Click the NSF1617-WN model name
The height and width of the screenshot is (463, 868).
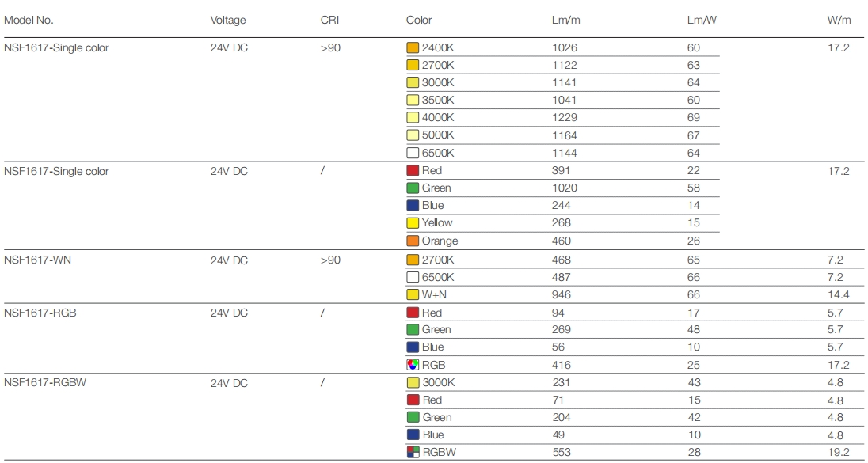click(37, 260)
